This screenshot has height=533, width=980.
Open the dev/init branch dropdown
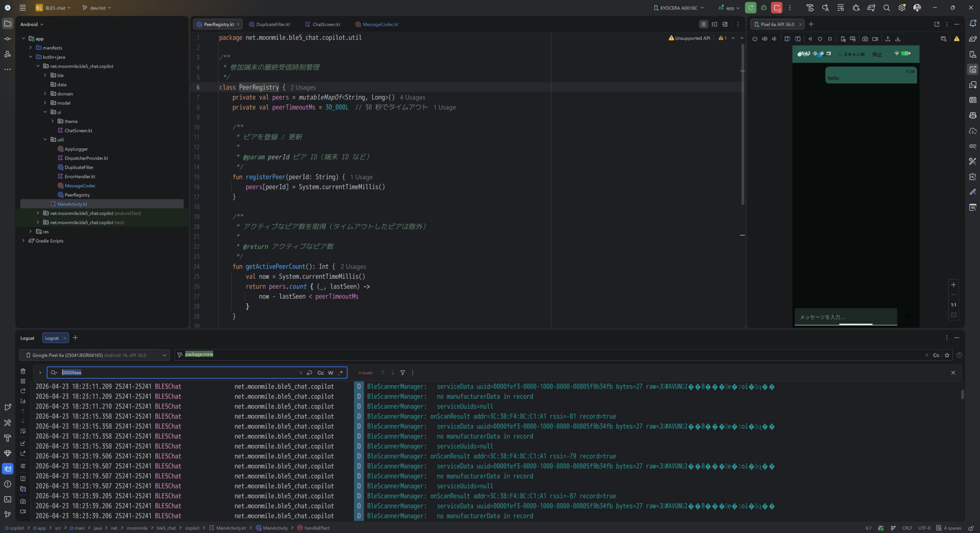(x=97, y=8)
